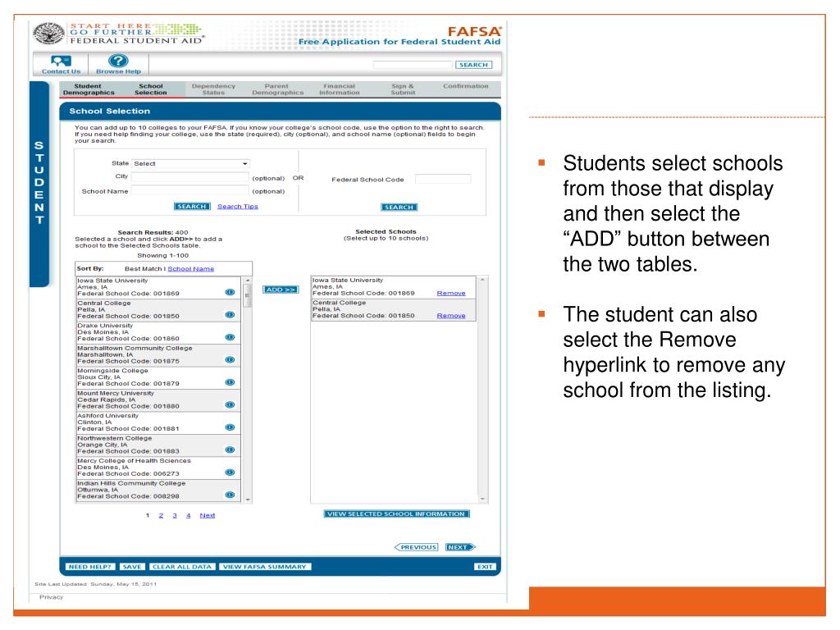Screen dimensions: 840x630
Task: Click View Selected School Information button
Action: [x=396, y=514]
